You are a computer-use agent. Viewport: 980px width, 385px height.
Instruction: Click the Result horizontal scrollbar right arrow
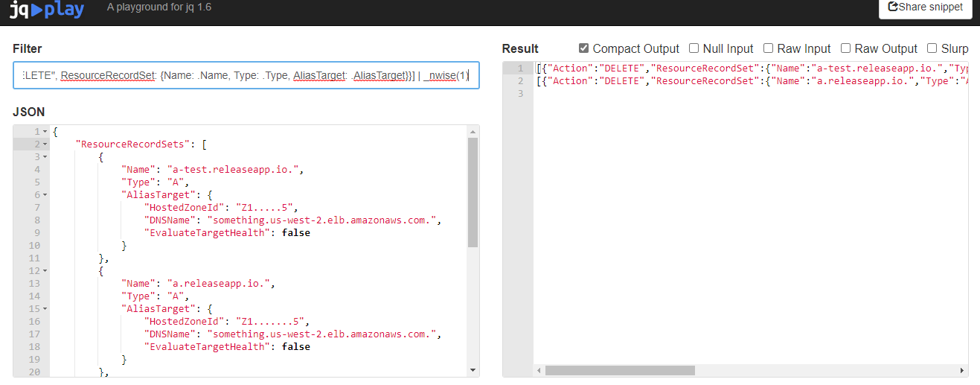[x=961, y=370]
